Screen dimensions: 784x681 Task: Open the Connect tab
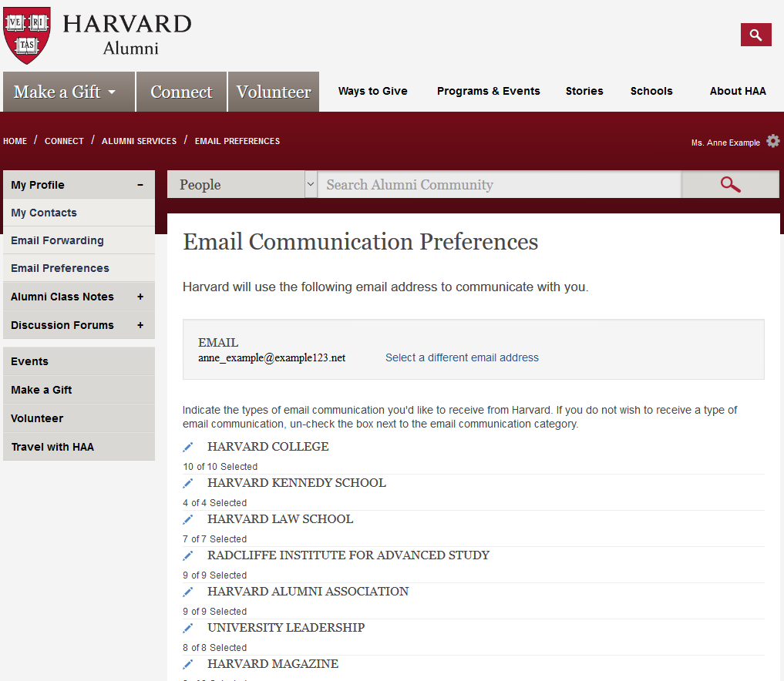click(181, 92)
